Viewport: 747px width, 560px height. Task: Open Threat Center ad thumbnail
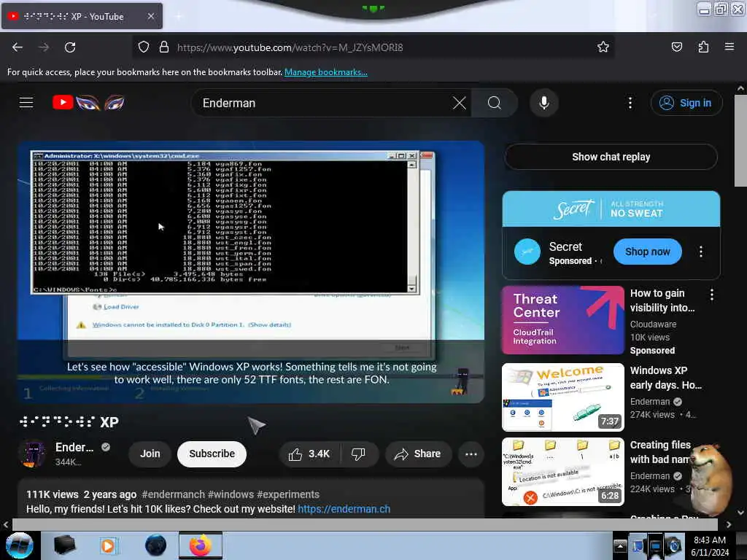(x=562, y=320)
